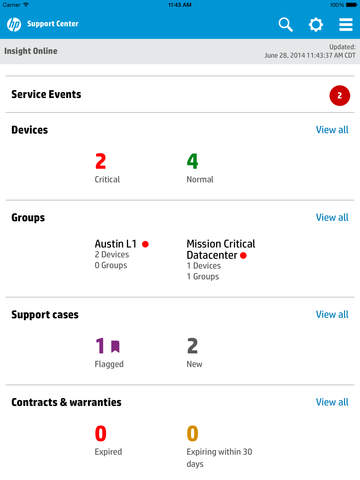Open settings via the gear icon
The width and height of the screenshot is (360, 480).
(315, 25)
